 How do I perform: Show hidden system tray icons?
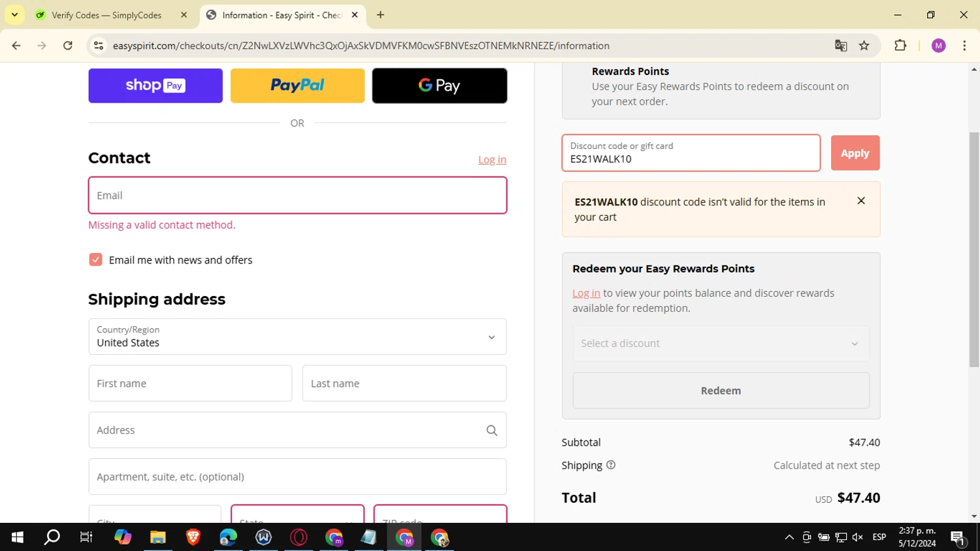coord(789,537)
